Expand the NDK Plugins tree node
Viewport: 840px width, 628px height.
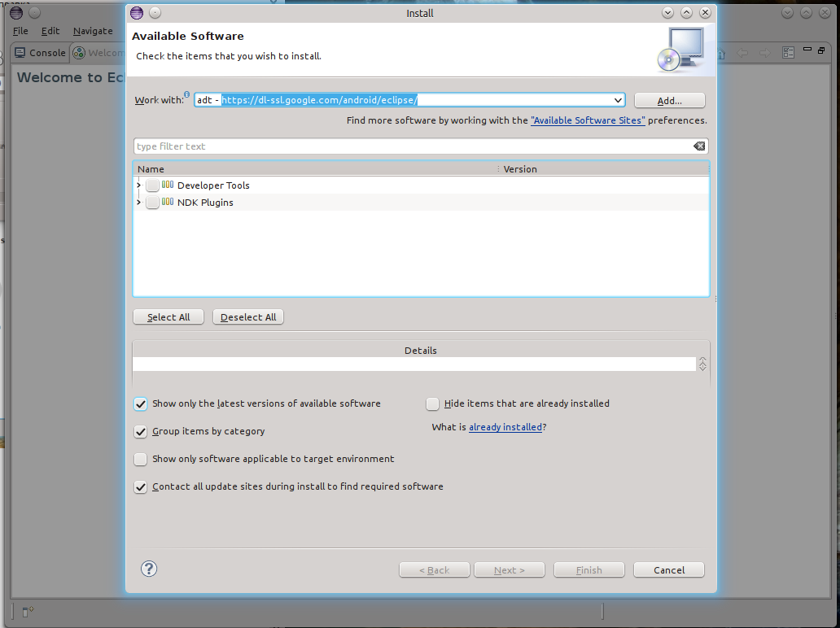[x=139, y=203]
